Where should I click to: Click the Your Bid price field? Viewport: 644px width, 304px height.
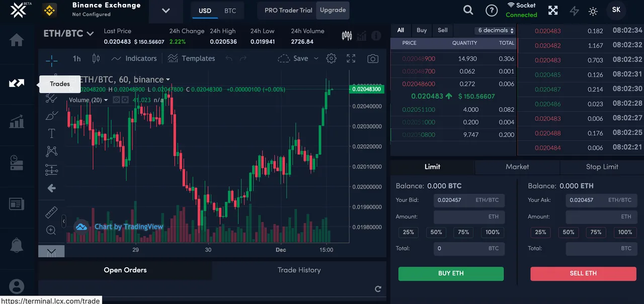469,200
